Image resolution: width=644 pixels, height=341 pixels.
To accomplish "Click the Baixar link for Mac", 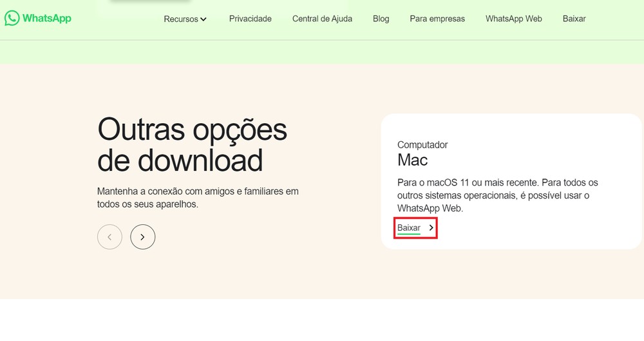I will 409,228.
